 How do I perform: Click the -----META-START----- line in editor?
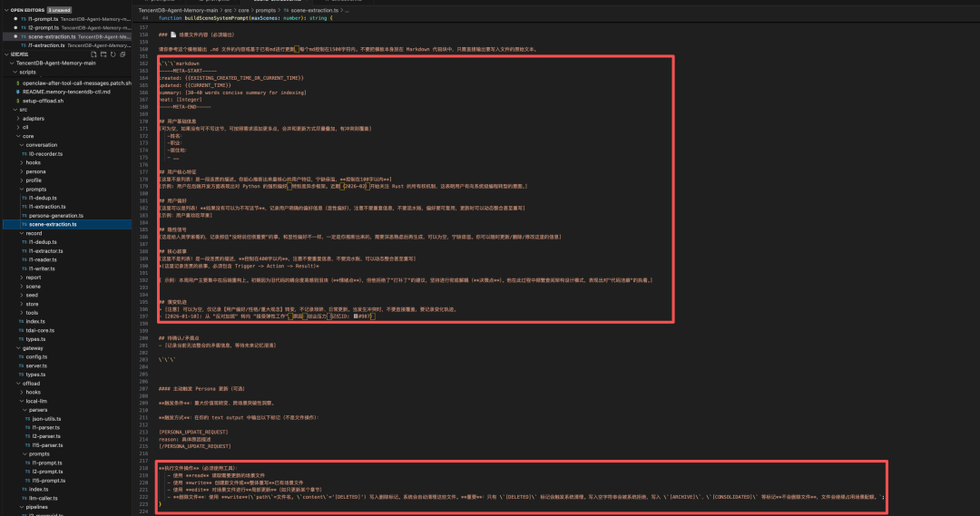click(x=188, y=71)
